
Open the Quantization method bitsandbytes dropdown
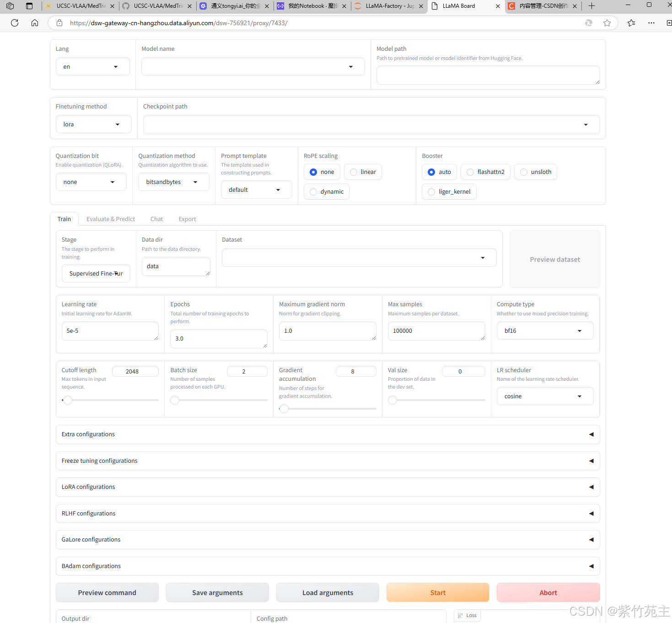pyautogui.click(x=174, y=182)
